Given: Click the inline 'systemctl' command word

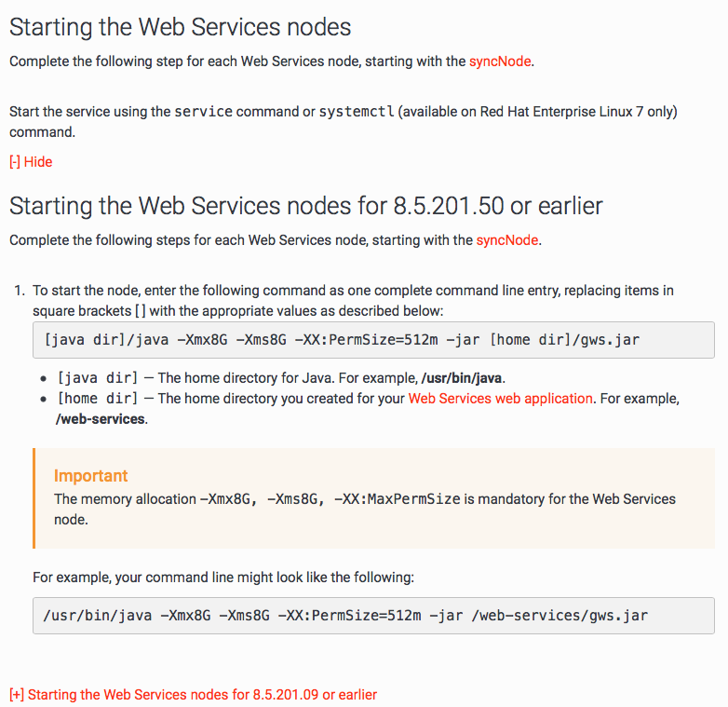Looking at the screenshot, I should (x=357, y=112).
